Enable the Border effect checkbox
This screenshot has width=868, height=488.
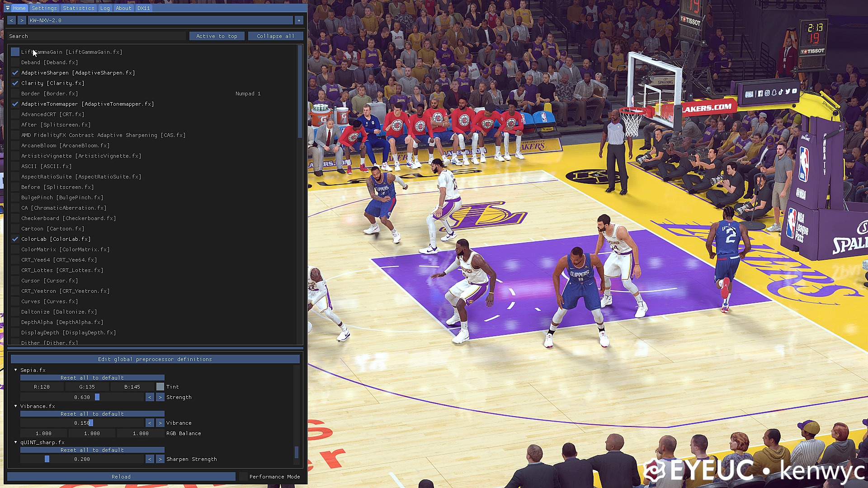(x=15, y=94)
